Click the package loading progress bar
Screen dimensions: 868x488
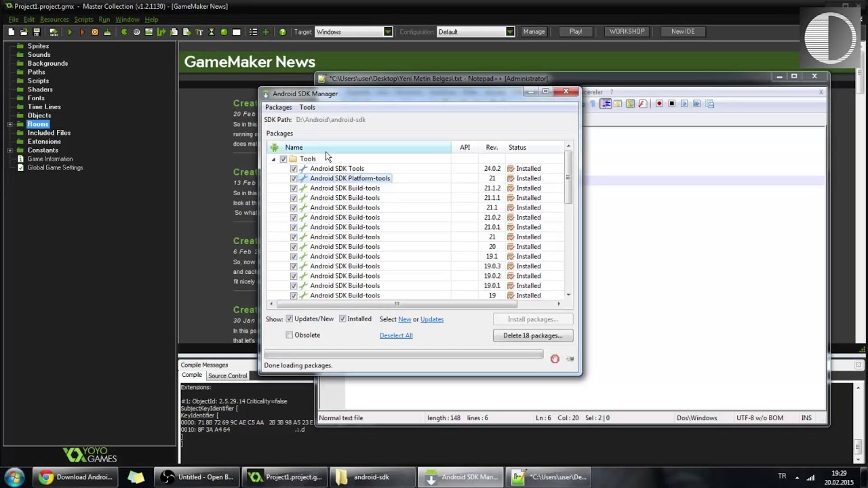tap(403, 354)
